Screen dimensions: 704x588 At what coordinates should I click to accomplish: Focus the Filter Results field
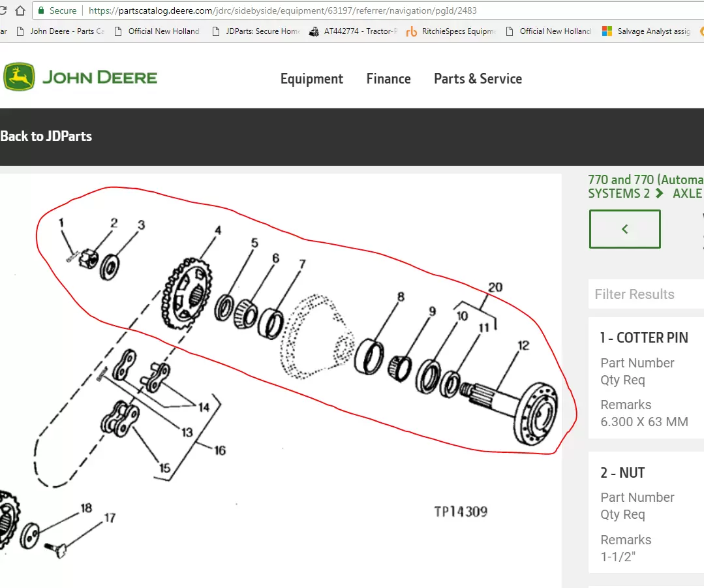click(646, 294)
